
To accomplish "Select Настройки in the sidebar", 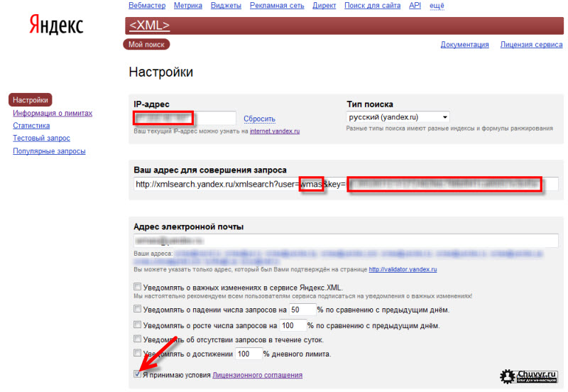I will pos(31,100).
